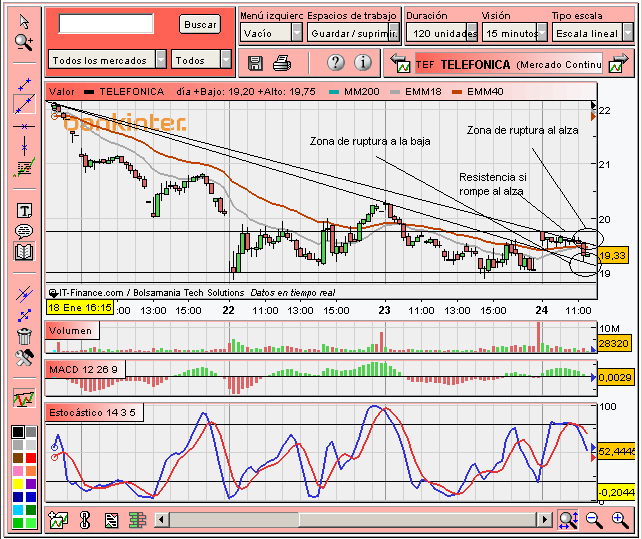Open the info icon

point(363,63)
